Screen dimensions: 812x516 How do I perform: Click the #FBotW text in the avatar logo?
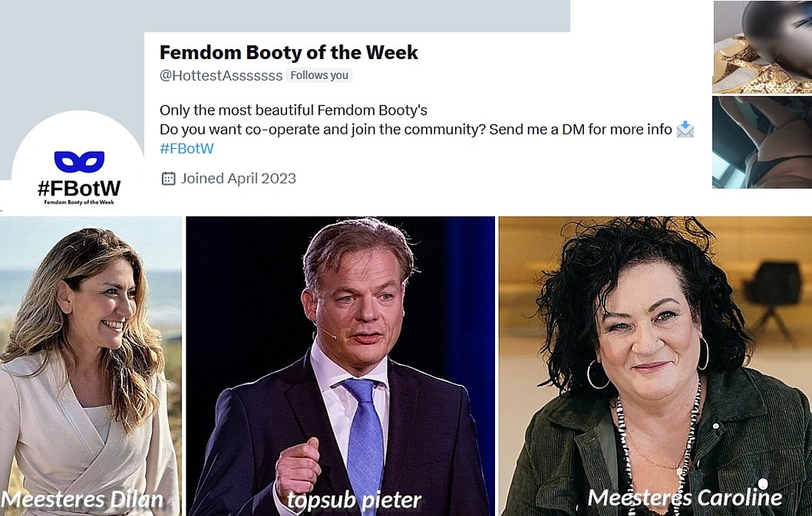pyautogui.click(x=79, y=189)
